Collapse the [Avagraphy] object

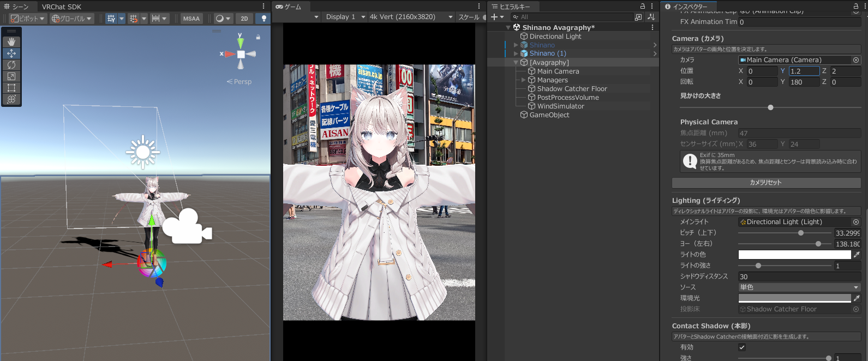(x=516, y=63)
